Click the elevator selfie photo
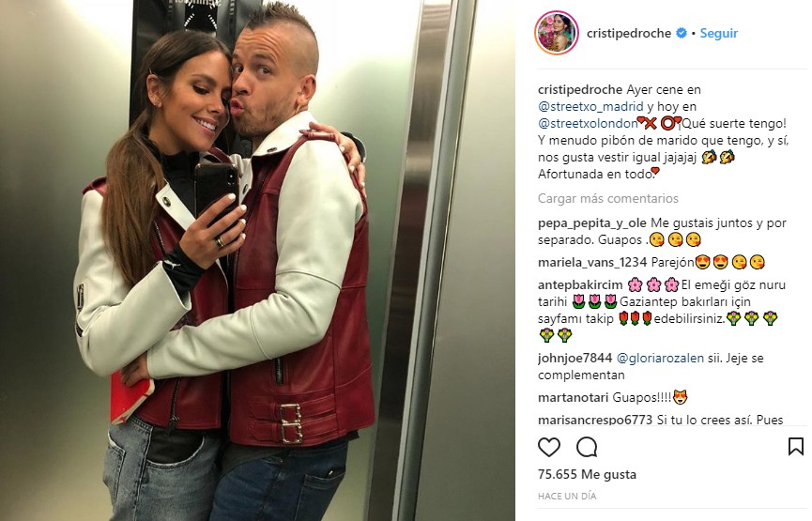 (257, 261)
